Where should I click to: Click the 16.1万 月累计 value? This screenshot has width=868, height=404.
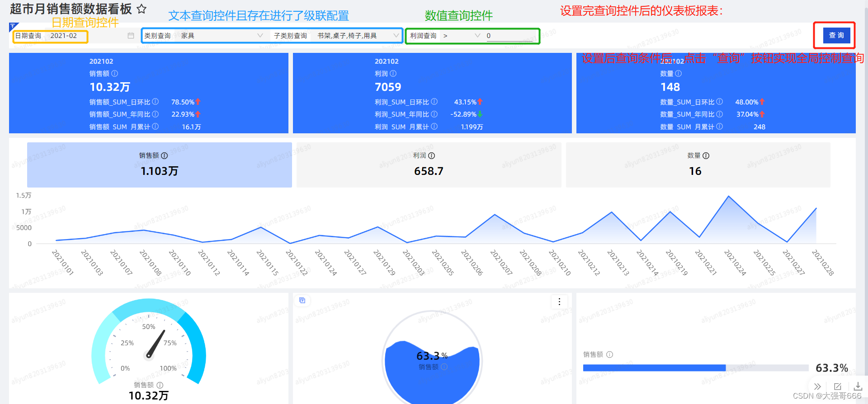click(191, 127)
